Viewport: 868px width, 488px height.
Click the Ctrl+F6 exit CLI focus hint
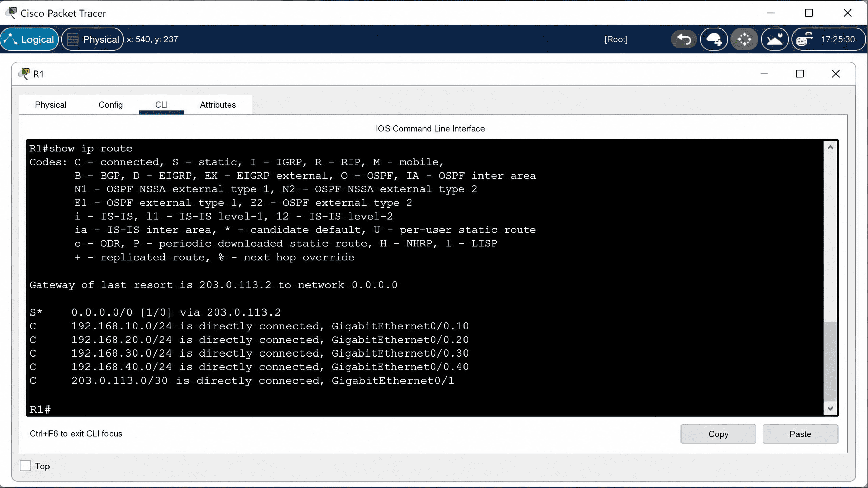click(76, 434)
